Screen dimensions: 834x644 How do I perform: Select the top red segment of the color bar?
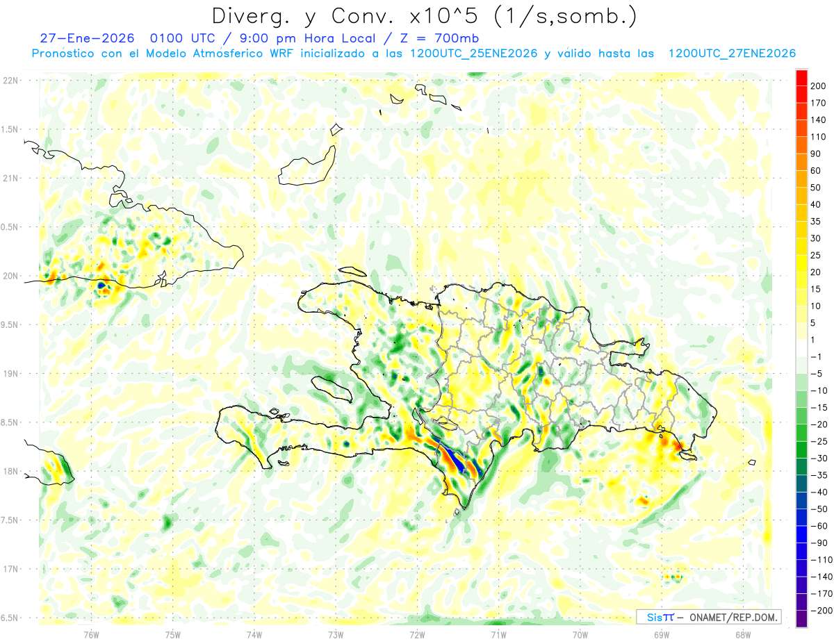tap(801, 77)
